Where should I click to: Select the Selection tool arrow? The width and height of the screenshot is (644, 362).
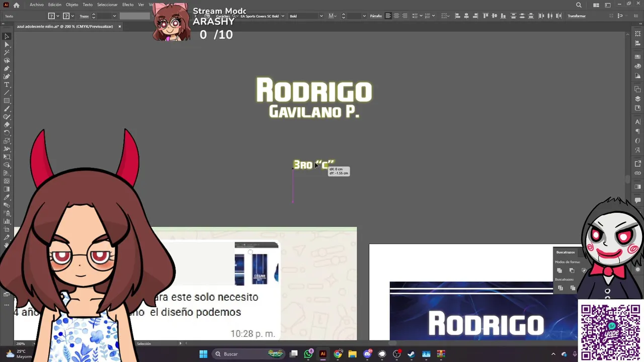point(7,36)
